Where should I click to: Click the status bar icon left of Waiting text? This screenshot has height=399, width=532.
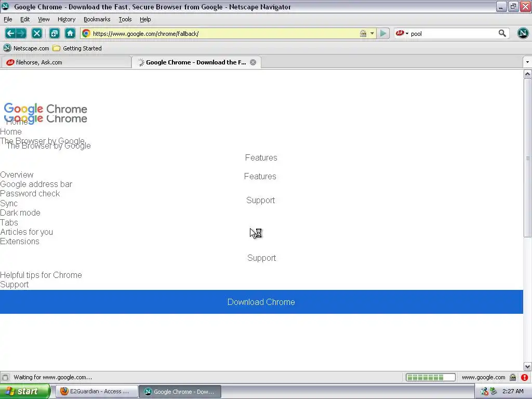(x=5, y=377)
